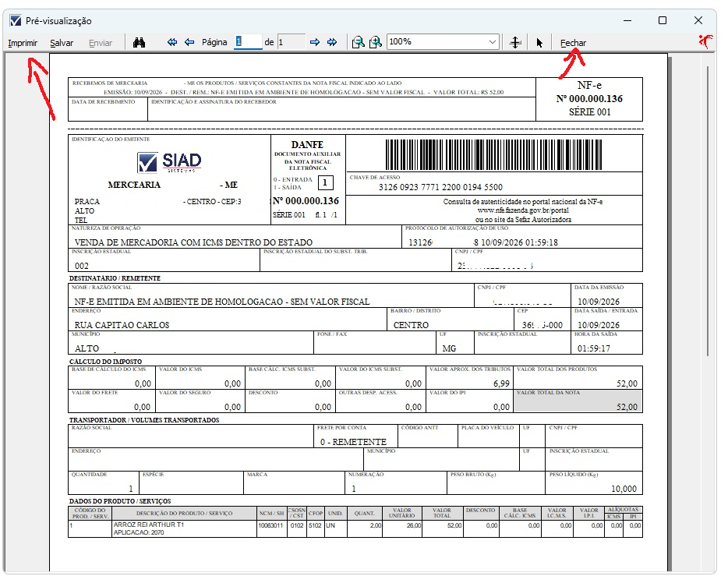Click "CENTRO" under Bairro / Distrito
The width and height of the screenshot is (728, 583).
(411, 325)
